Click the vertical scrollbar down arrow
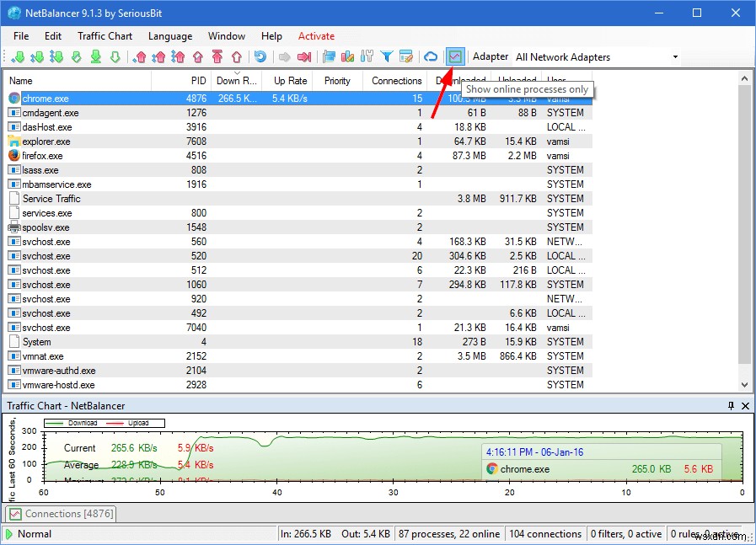 tap(744, 385)
